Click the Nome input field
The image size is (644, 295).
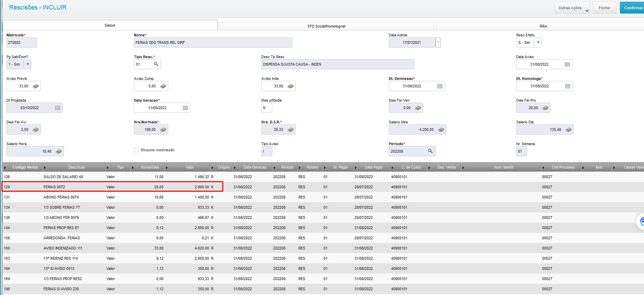coord(213,42)
